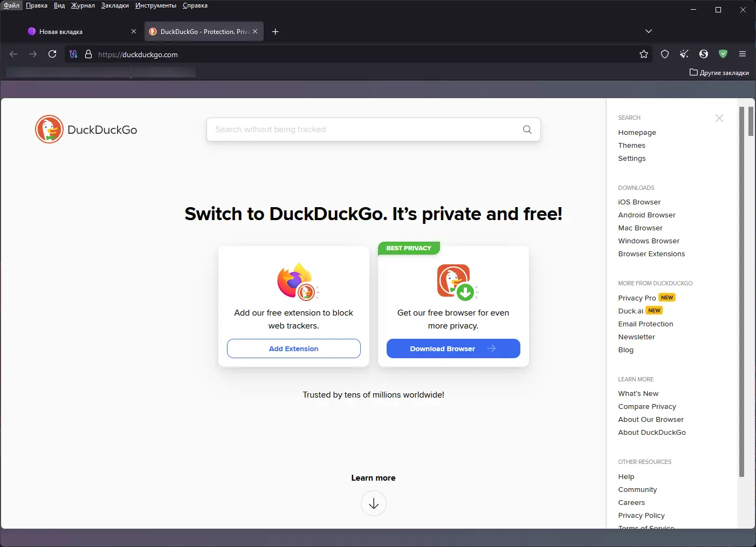This screenshot has width=756, height=547.
Task: Open the Careers link
Action: 631,502
